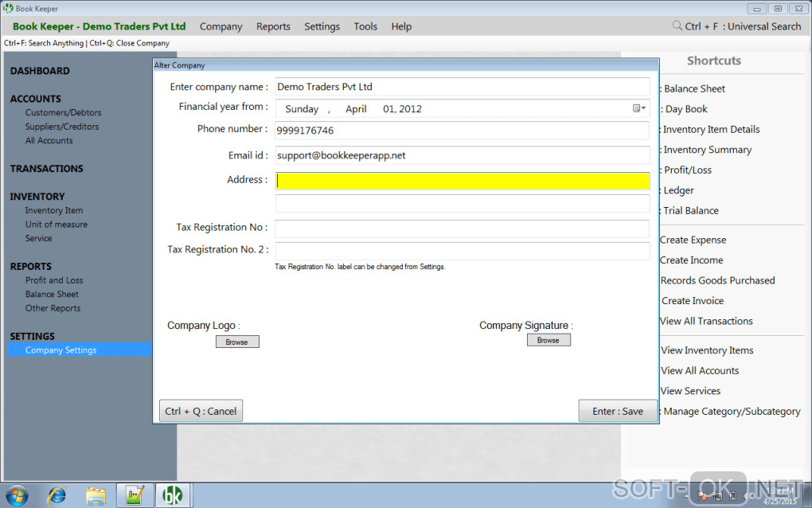The image size is (812, 508).
Task: Open Other Reports in sidebar
Action: pyautogui.click(x=53, y=308)
